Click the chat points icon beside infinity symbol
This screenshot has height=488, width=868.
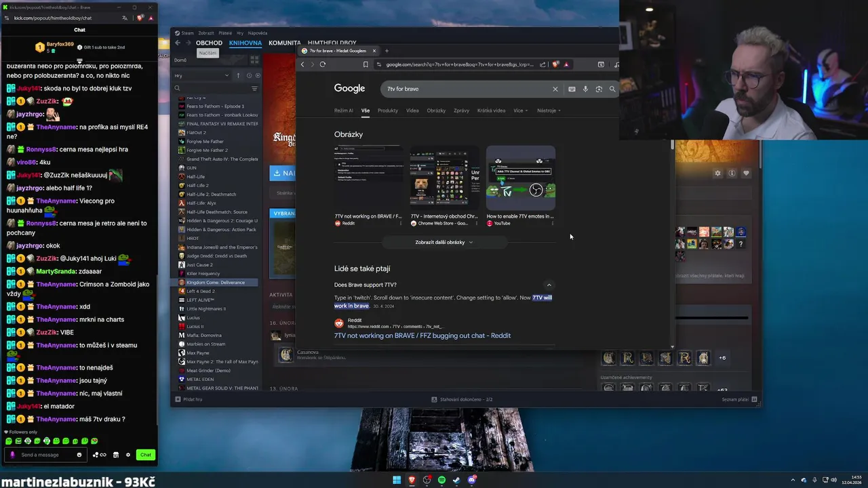point(96,455)
